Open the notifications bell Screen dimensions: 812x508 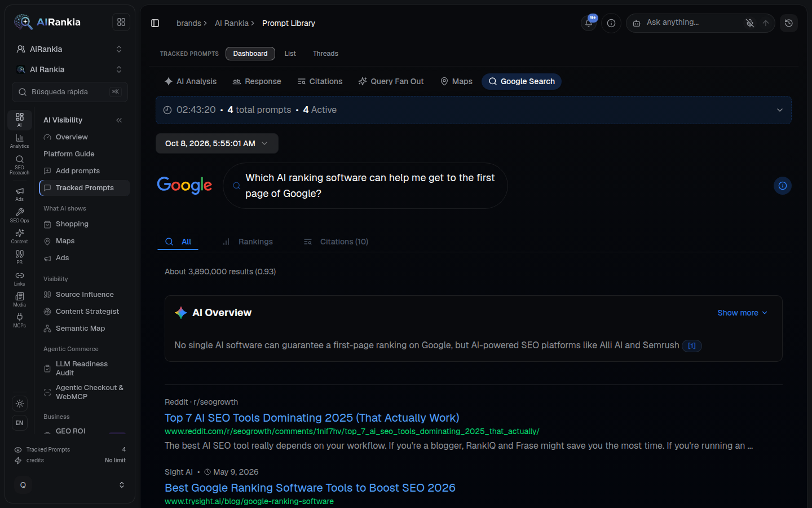[589, 23]
